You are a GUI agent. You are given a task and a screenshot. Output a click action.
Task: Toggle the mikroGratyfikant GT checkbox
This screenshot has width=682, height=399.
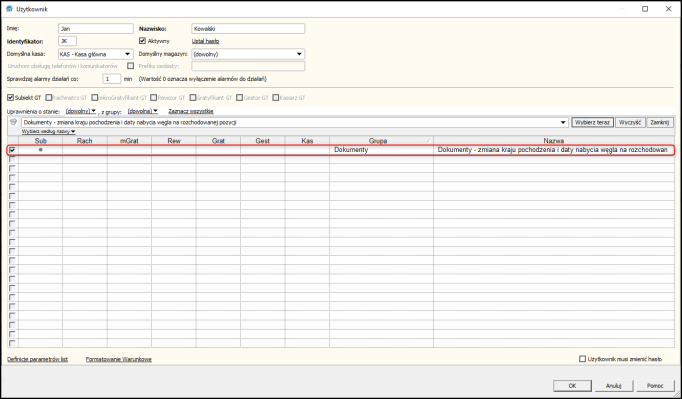coord(95,97)
